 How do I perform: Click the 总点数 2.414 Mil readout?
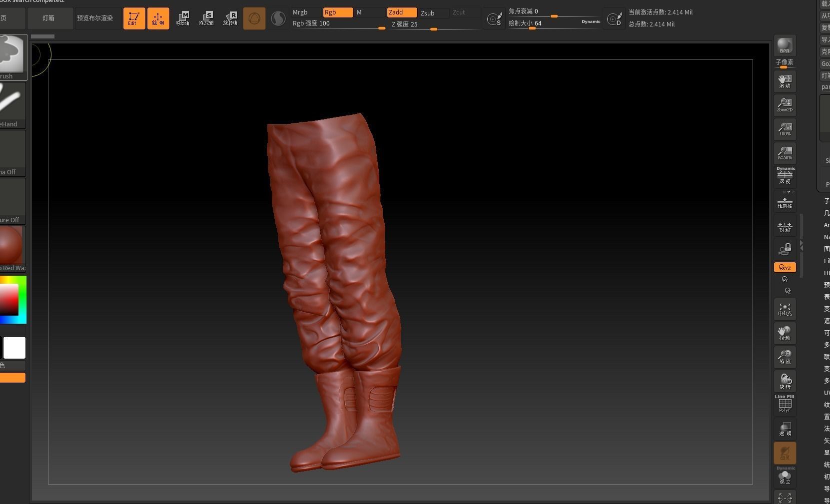point(652,24)
